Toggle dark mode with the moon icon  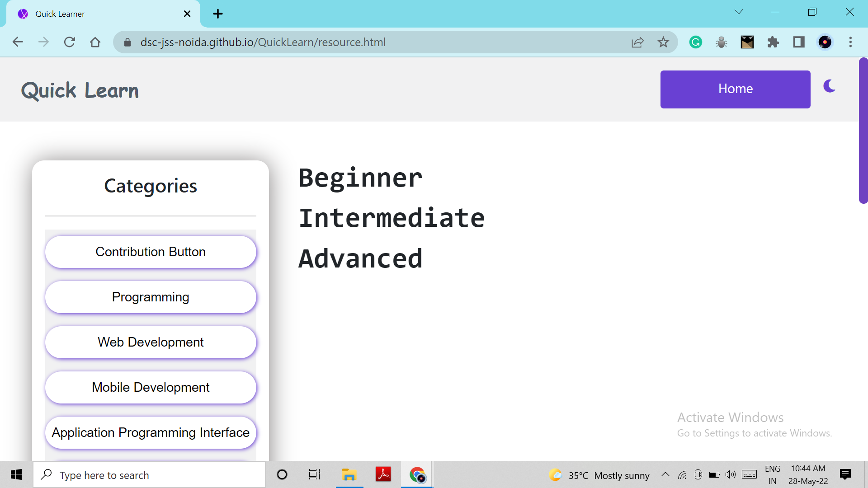point(829,86)
